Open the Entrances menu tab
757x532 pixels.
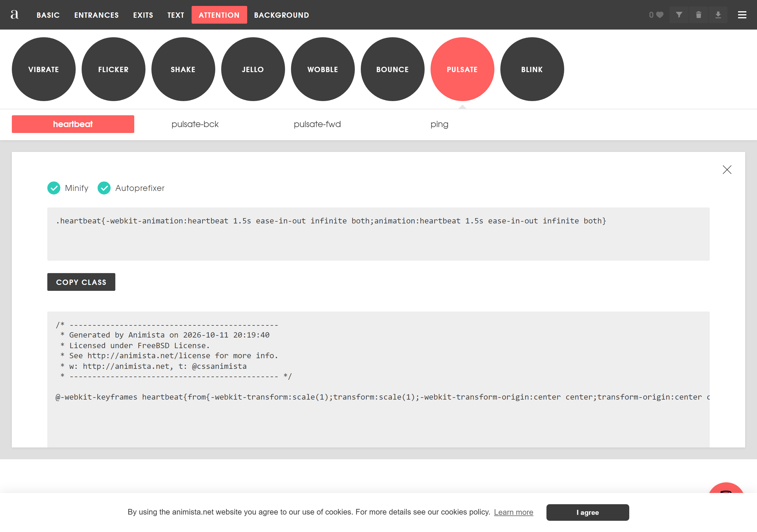[x=96, y=15]
